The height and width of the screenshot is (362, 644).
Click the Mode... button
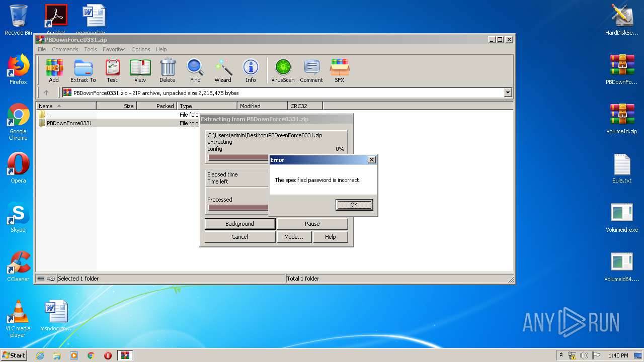[x=294, y=237]
